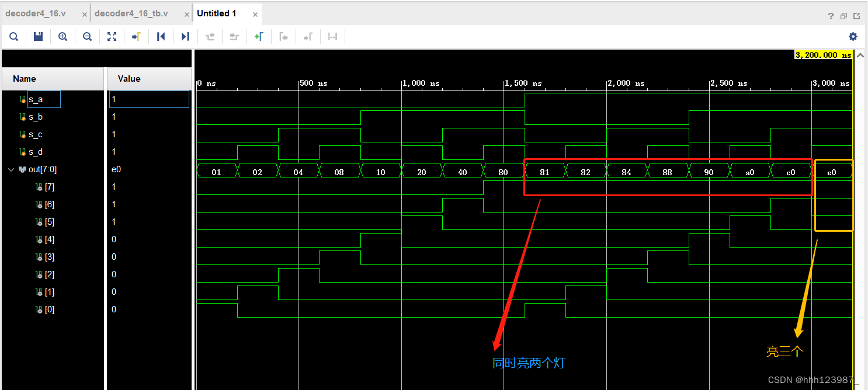Screen dimensions: 868x390
Task: Click Swap Cursors icon
Action: [332, 37]
